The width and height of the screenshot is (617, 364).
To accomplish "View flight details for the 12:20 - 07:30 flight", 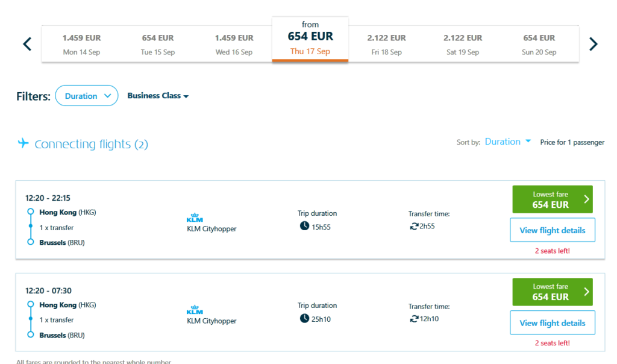I will coord(552,323).
